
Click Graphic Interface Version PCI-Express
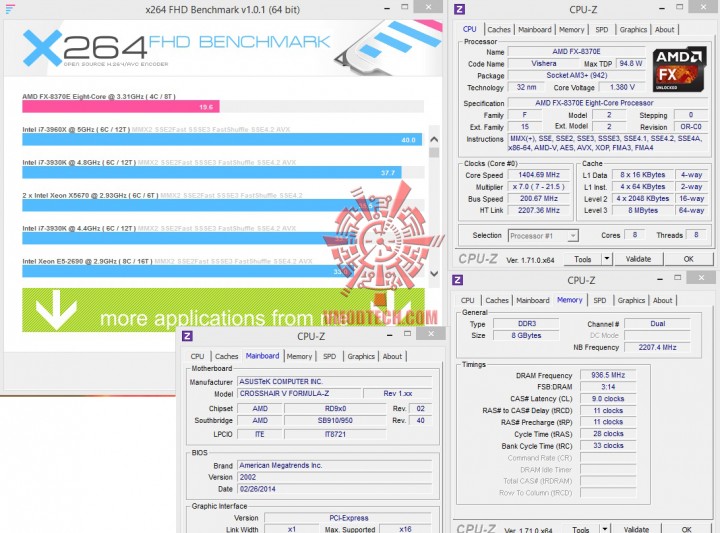pyautogui.click(x=348, y=518)
